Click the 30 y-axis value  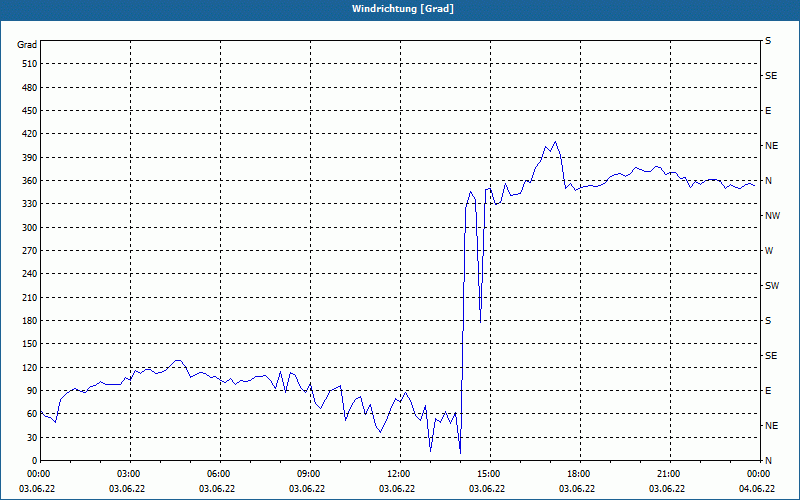(x=32, y=437)
